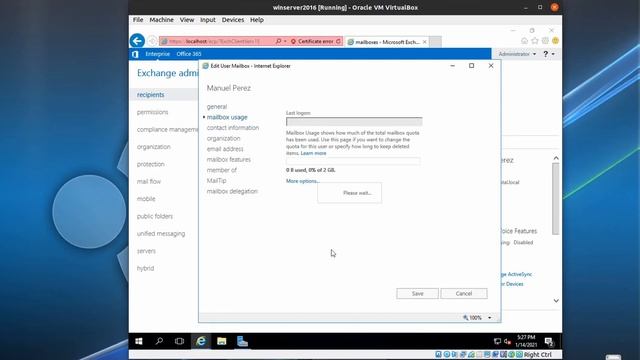Follow the Learn more link
The width and height of the screenshot is (640, 360).
pyautogui.click(x=313, y=153)
